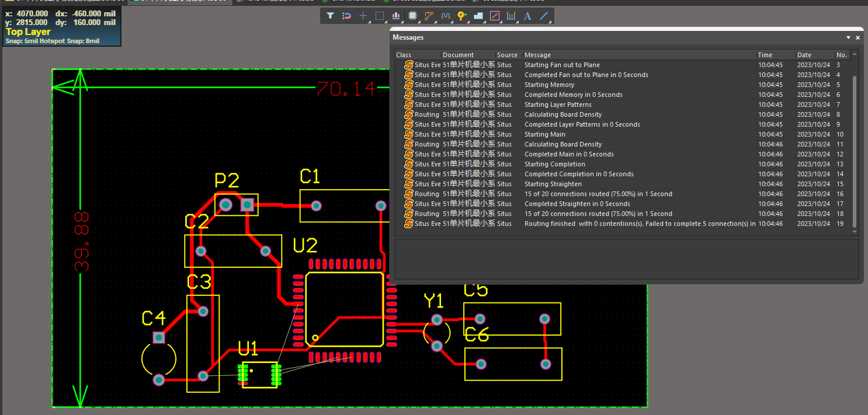Click the U2 designator label
Viewport: 868px width, 415px height.
pyautogui.click(x=305, y=246)
